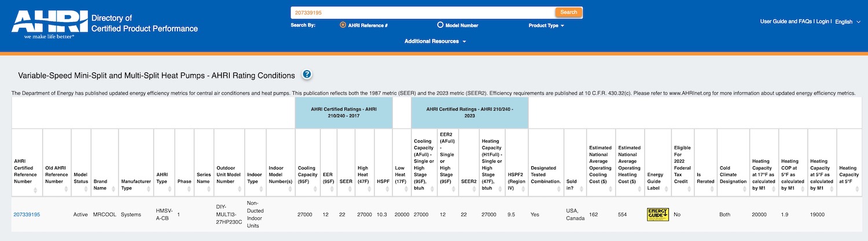The width and height of the screenshot is (868, 241).
Task: Open the Additional Resources menu
Action: click(x=435, y=41)
